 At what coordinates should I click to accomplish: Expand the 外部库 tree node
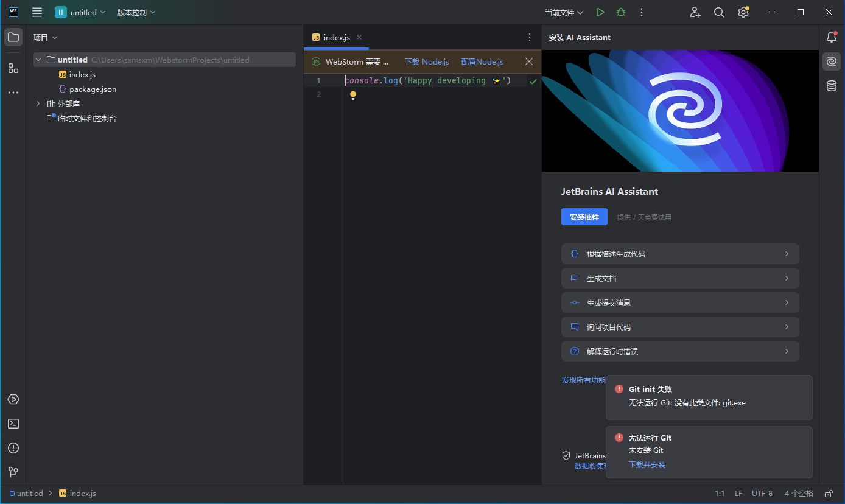(x=38, y=103)
